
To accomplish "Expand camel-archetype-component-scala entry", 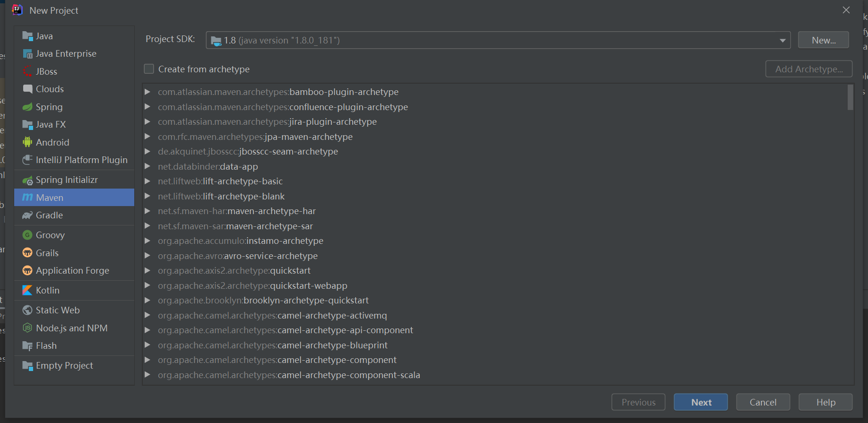I will point(148,375).
